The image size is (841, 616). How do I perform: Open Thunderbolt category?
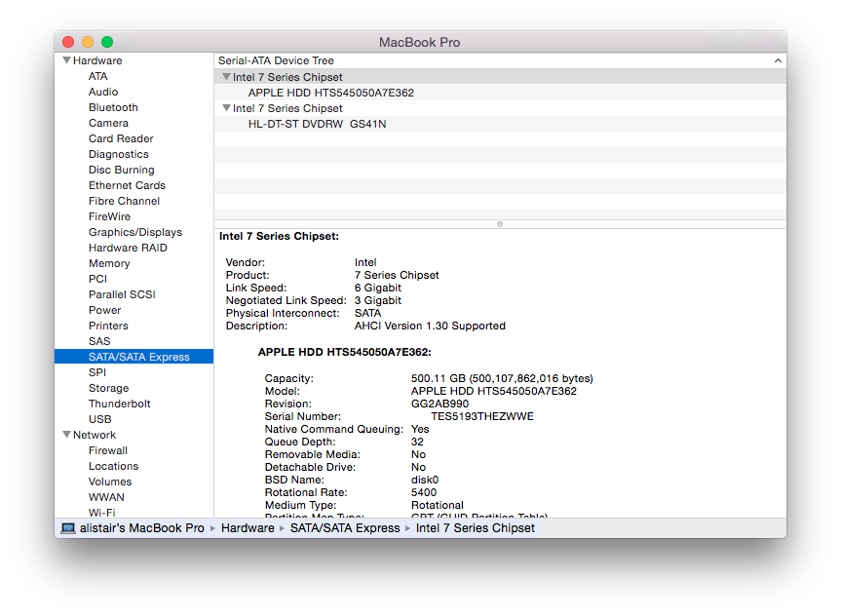coord(119,403)
